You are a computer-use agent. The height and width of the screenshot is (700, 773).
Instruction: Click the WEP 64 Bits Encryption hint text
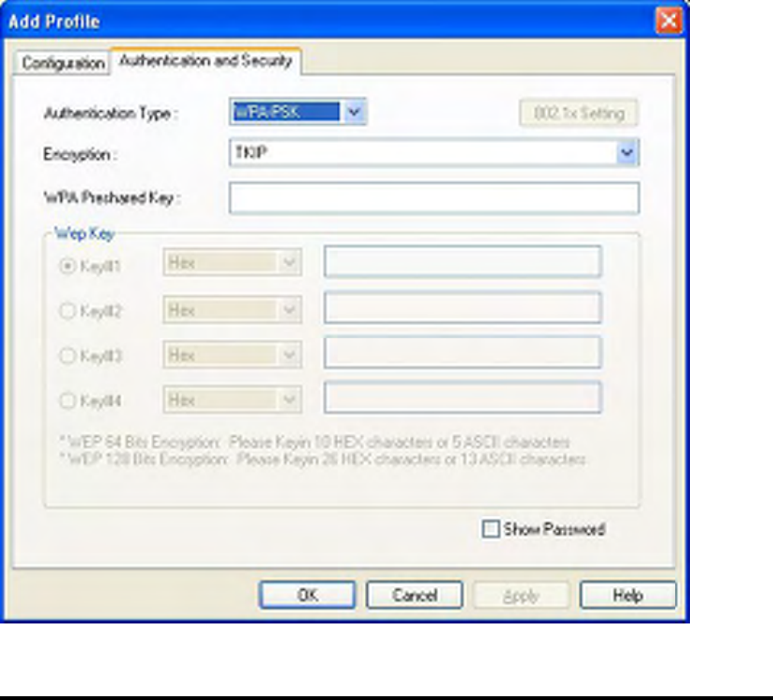point(315,441)
